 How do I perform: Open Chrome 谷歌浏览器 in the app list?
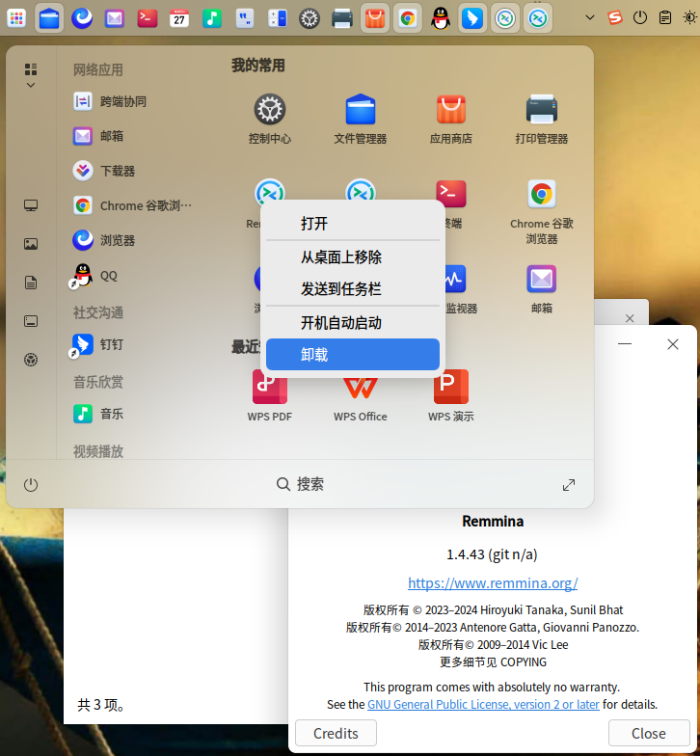coord(132,205)
